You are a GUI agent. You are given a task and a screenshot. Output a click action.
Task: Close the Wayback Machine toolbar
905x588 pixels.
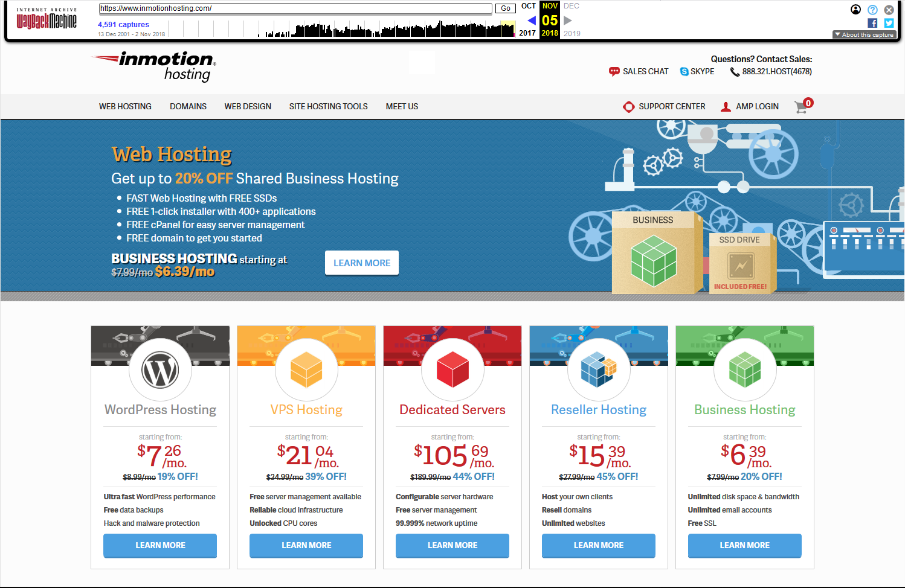889,10
